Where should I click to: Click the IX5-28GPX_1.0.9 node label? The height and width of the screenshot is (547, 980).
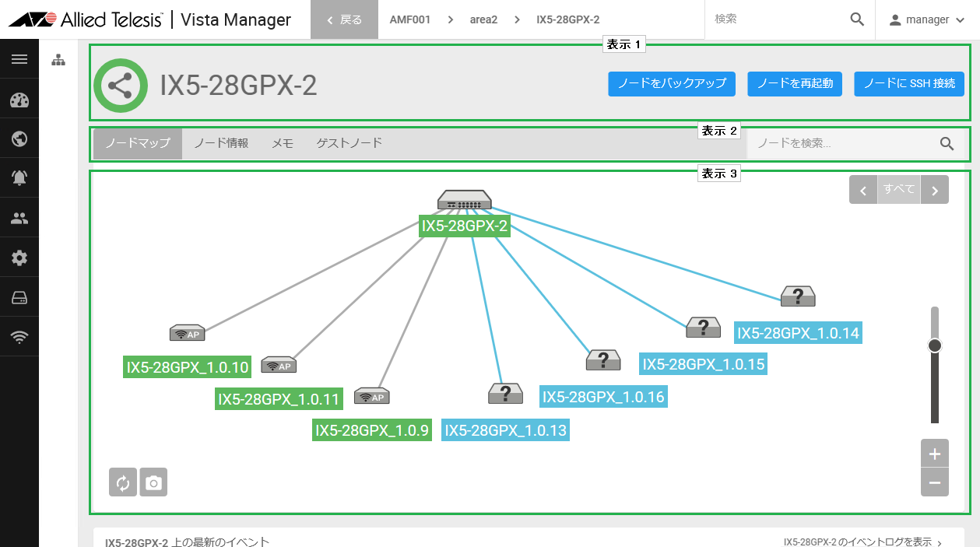click(x=372, y=430)
